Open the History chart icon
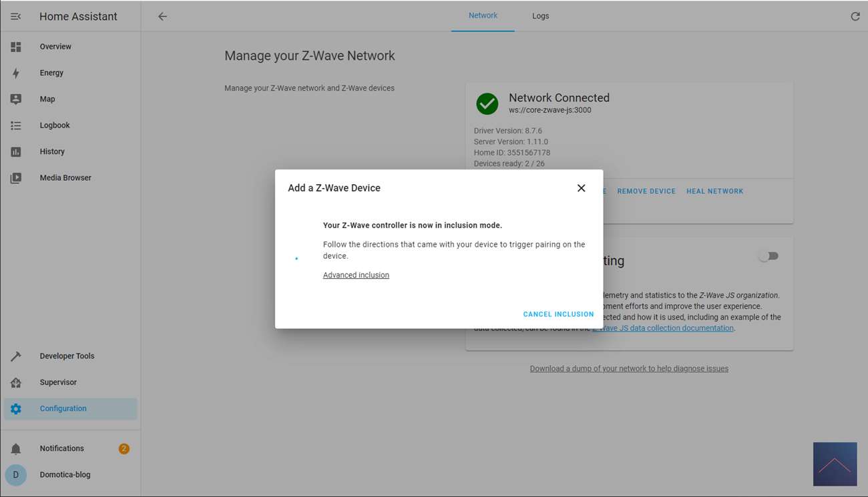The height and width of the screenshot is (497, 868). 16,151
